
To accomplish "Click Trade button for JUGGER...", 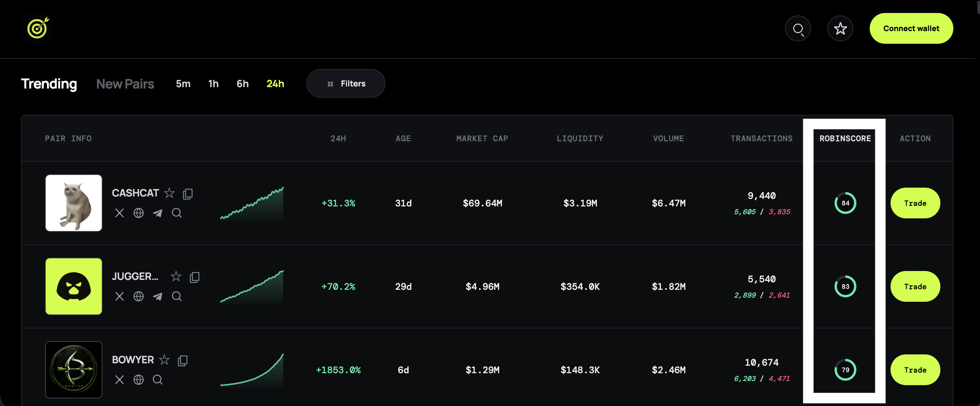I will click(915, 286).
